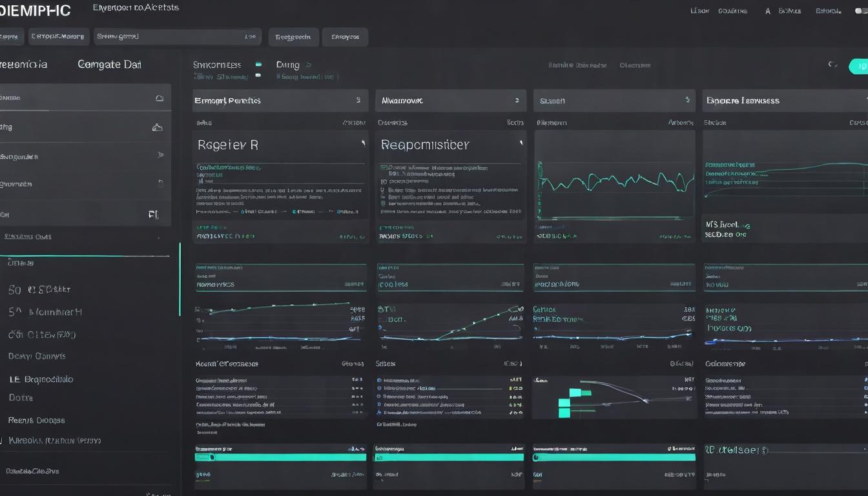This screenshot has width=868, height=496.
Task: Click the small square icon on the fourth sidebar row
Action: [x=160, y=183]
